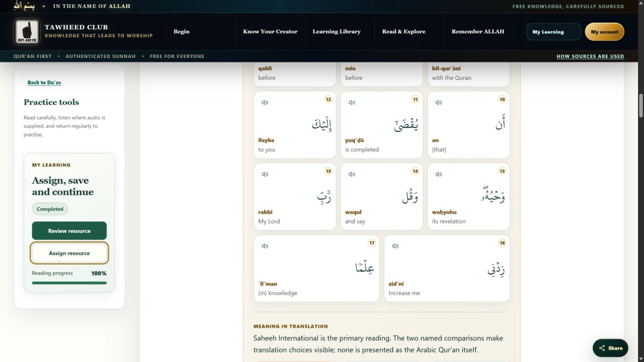The image size is (644, 362).
Task: Click the Review resource button
Action: coord(69,231)
